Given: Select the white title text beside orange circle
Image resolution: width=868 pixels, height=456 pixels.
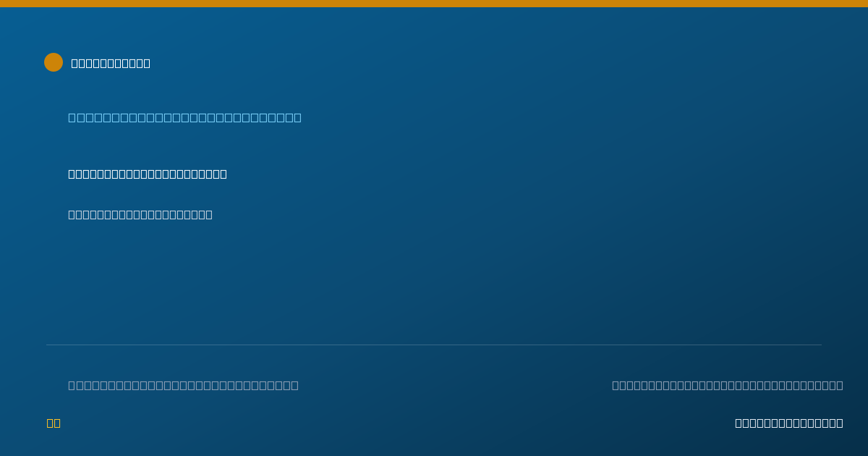Looking at the screenshot, I should (111, 63).
